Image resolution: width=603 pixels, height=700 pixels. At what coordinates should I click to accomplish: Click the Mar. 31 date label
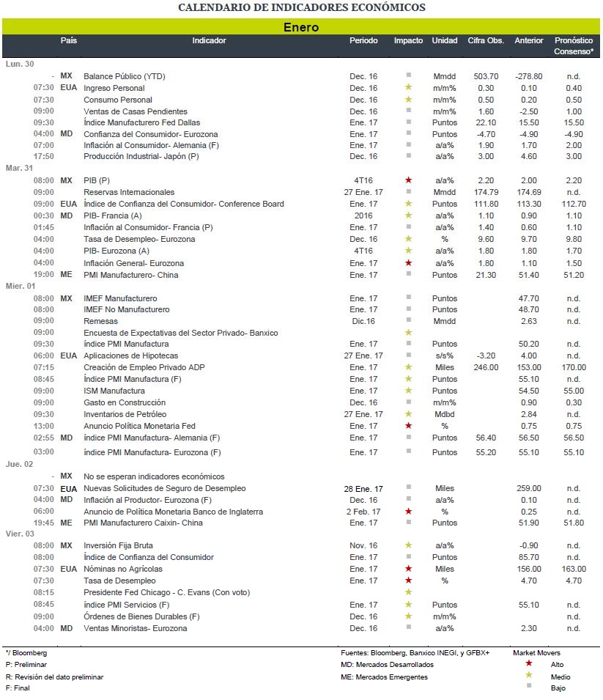(19, 168)
